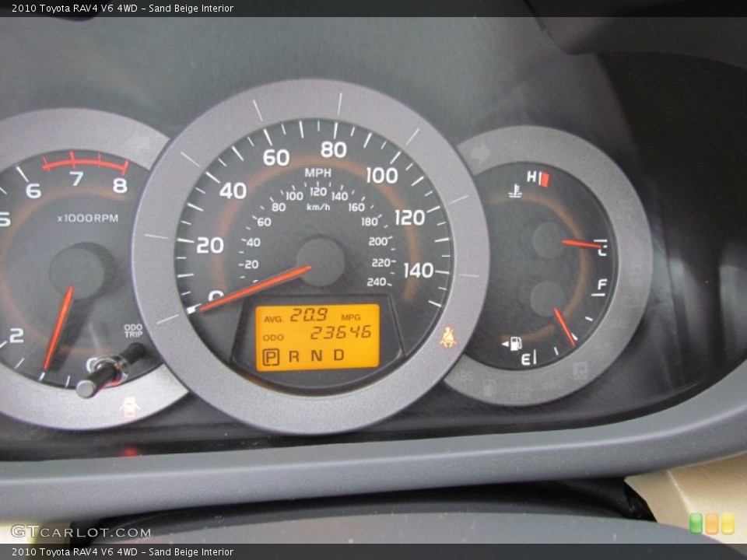This screenshot has height=560, width=747.
Task: Click the MPH label on speedometer
Action: (x=317, y=173)
